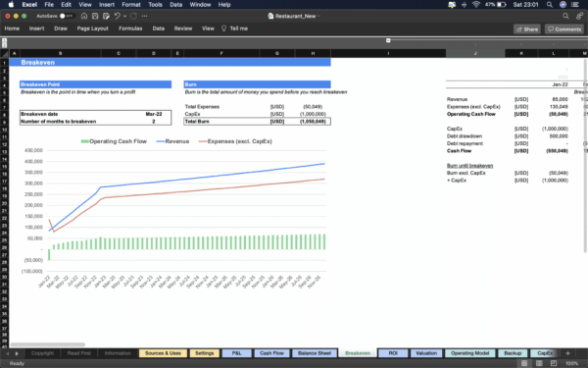Open the Apple menu

click(11, 5)
